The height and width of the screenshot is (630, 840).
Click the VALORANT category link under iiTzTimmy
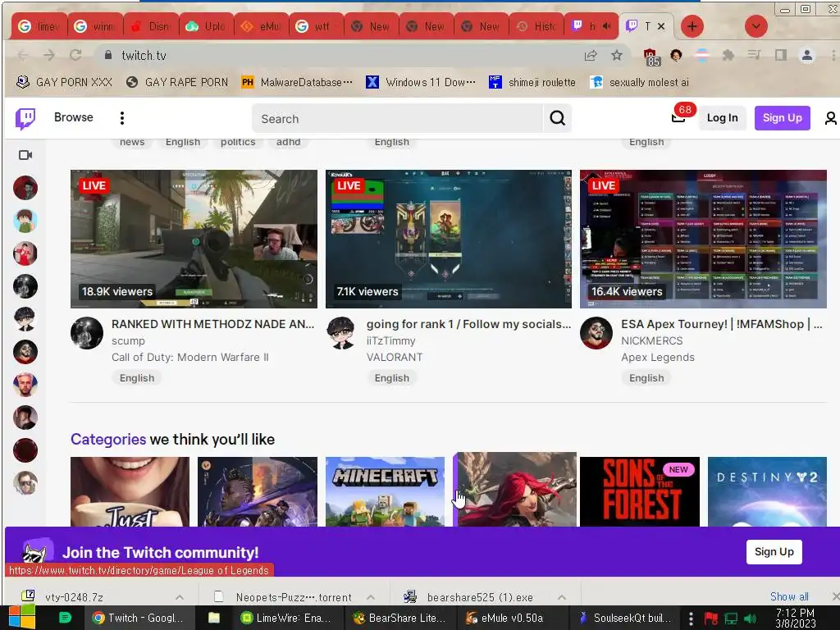click(x=395, y=358)
